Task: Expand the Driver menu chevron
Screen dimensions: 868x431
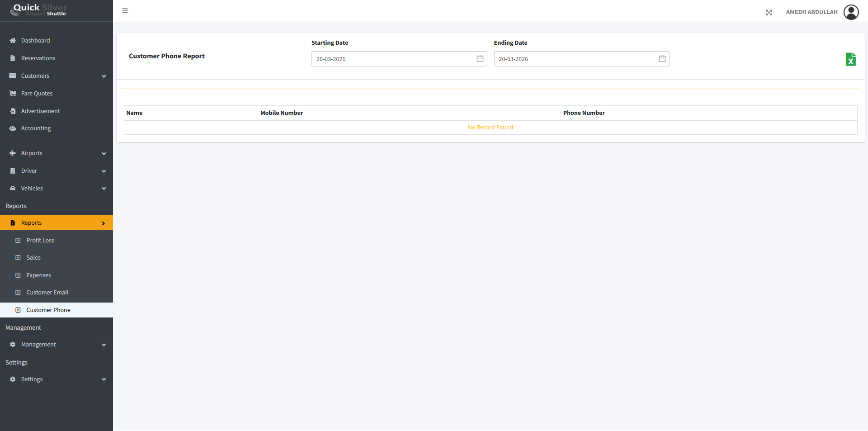Action: (x=104, y=171)
